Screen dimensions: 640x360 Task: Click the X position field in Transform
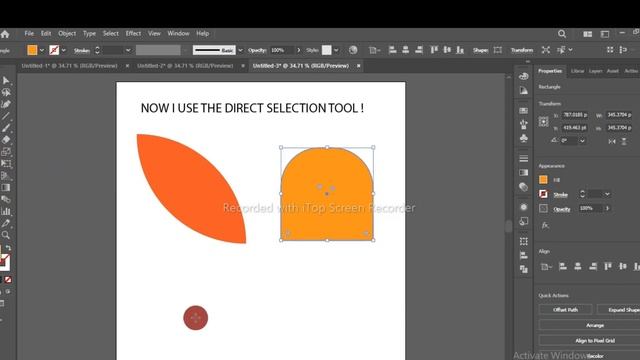(575, 115)
